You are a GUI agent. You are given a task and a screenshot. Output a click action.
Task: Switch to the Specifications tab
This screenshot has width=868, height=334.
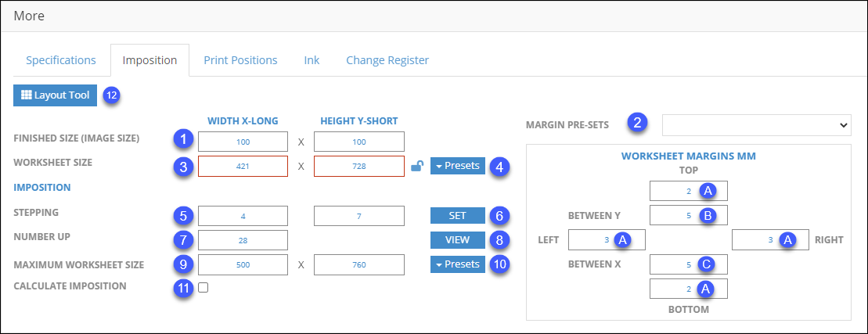click(61, 60)
